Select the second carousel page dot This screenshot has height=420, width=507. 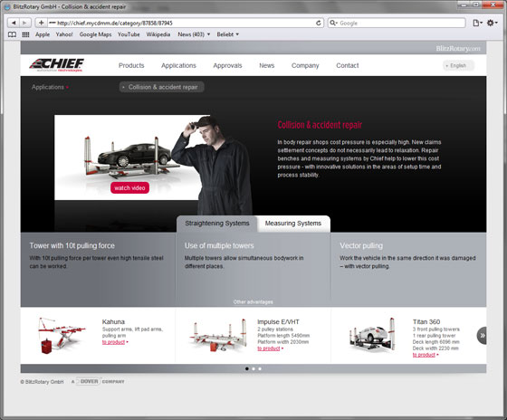253,368
